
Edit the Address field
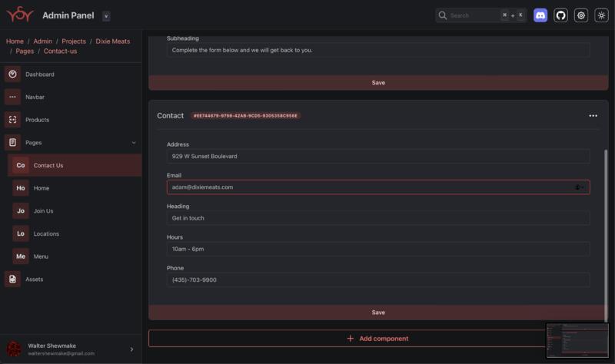tap(378, 156)
